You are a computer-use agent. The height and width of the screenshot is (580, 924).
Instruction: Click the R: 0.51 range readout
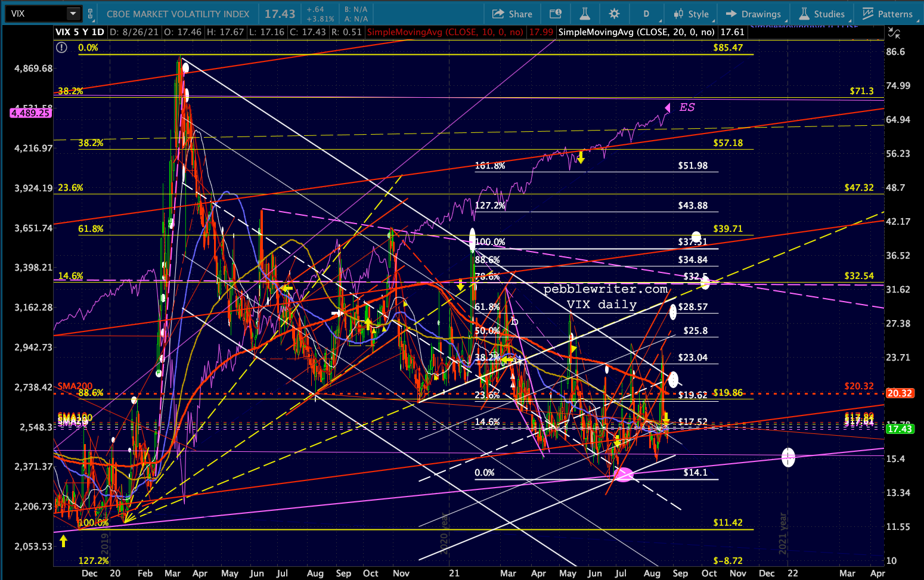pyautogui.click(x=346, y=32)
